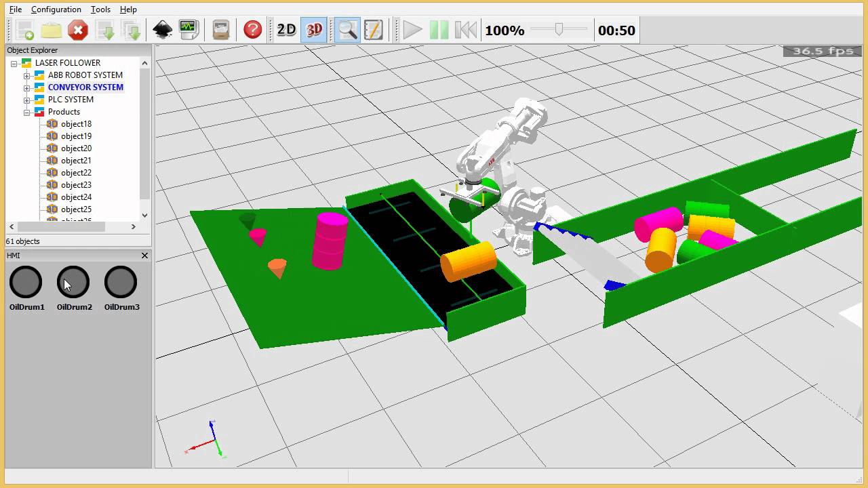Screen dimensions: 868x488
Task: Push the OilDrum2 HMI button
Action: pyautogui.click(x=73, y=282)
